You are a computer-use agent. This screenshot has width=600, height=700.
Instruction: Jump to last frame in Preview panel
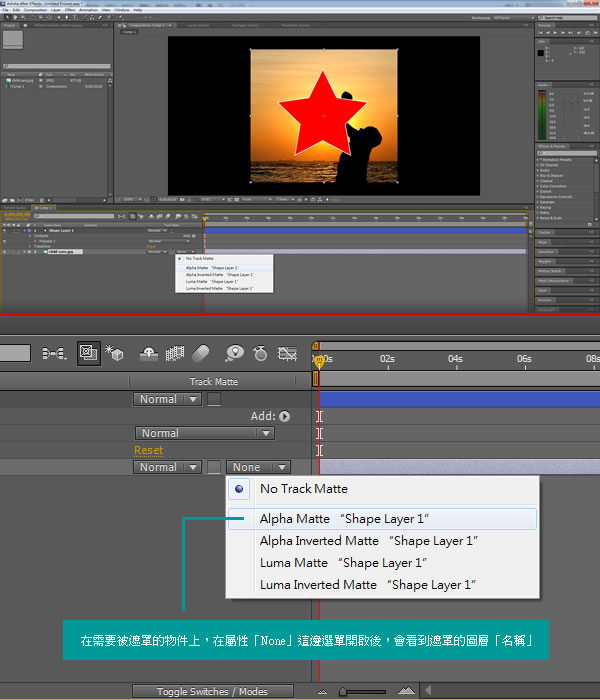point(571,33)
